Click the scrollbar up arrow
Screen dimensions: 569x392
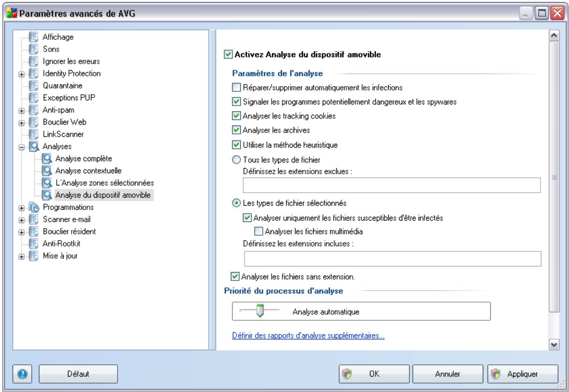tap(554, 36)
